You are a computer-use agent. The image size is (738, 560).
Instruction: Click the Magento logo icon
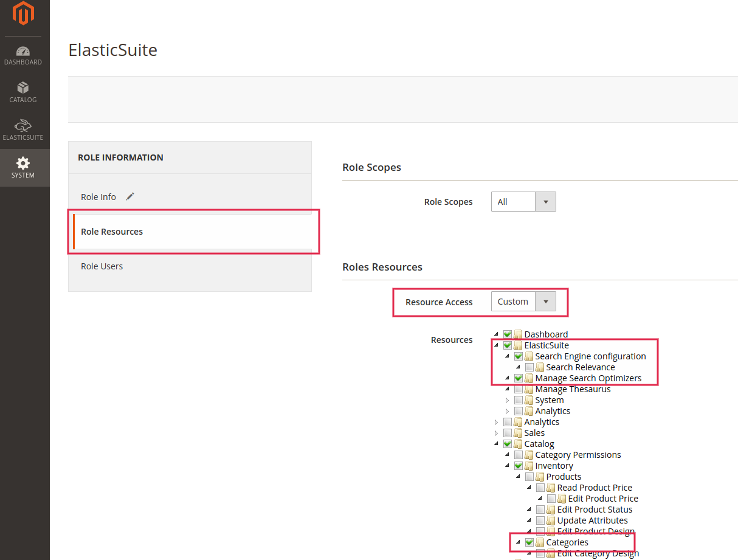click(23, 13)
